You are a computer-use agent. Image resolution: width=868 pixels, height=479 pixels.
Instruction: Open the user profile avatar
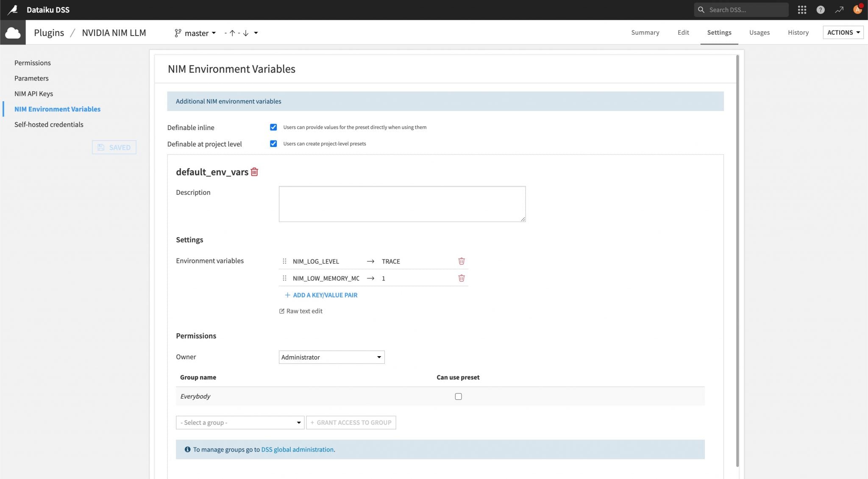pos(857,9)
